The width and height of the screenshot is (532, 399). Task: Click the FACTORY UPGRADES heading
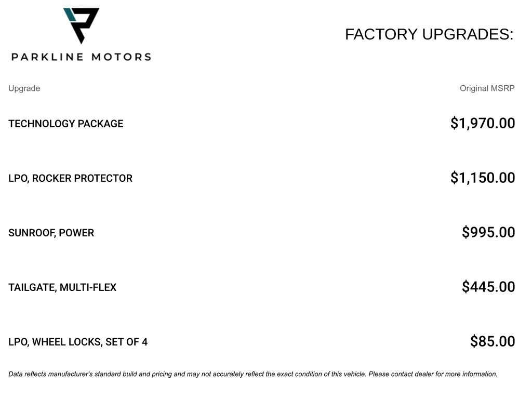point(429,34)
